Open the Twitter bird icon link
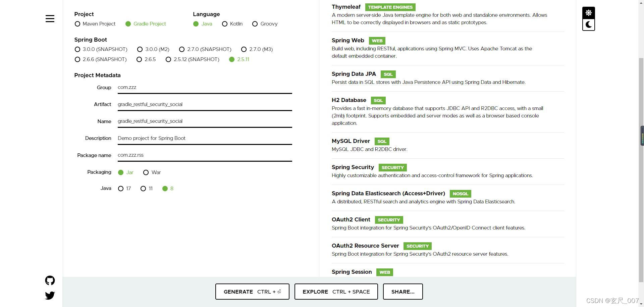This screenshot has height=307, width=644. pos(50,295)
